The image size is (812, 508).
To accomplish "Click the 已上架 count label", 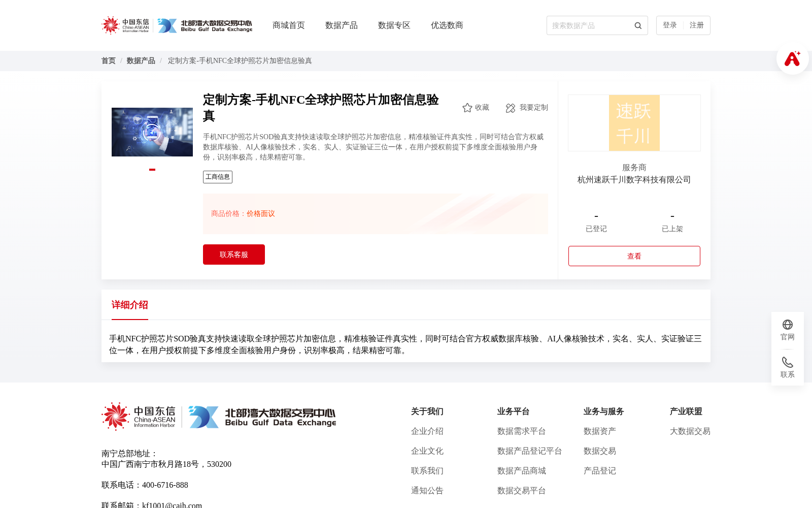I will tap(672, 229).
